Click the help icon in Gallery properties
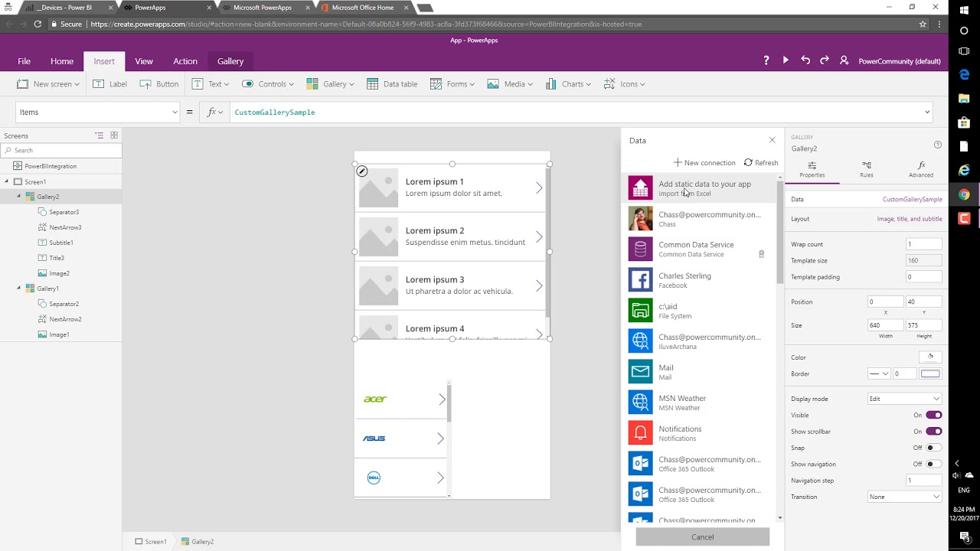 tap(938, 145)
